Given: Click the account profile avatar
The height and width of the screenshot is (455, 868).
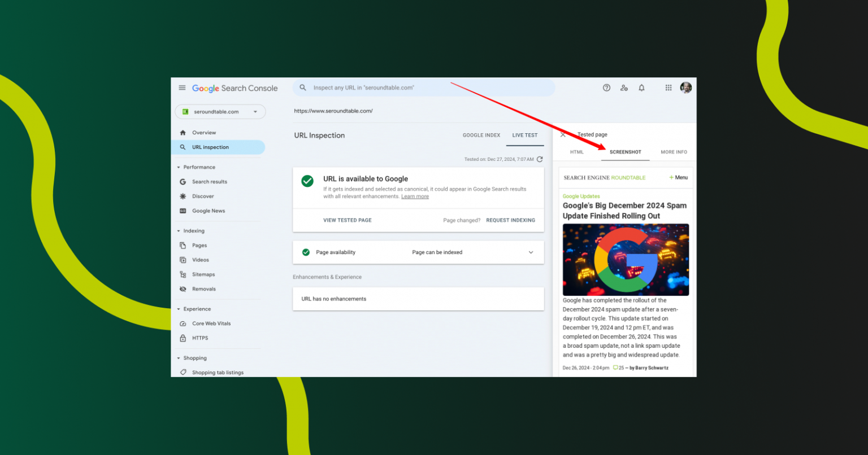Looking at the screenshot, I should pos(686,88).
